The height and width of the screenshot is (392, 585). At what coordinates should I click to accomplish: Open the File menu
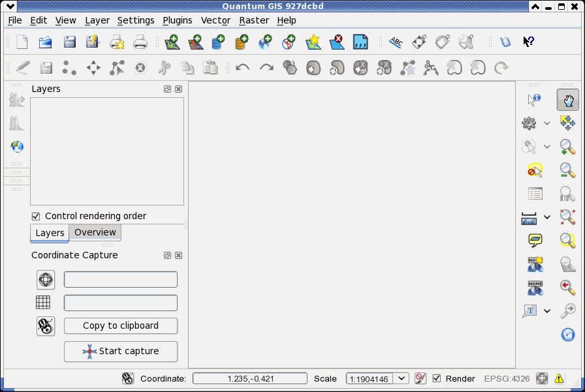click(15, 20)
